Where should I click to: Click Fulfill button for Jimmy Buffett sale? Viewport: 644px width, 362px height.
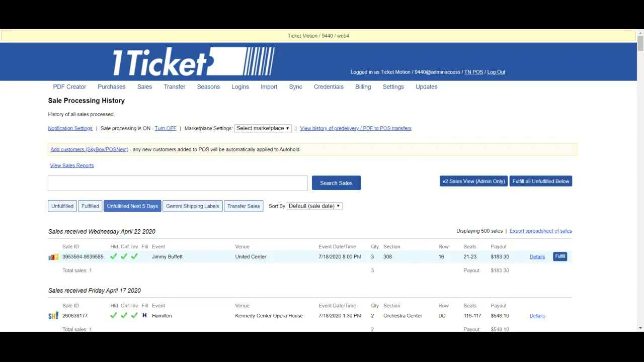pyautogui.click(x=560, y=256)
